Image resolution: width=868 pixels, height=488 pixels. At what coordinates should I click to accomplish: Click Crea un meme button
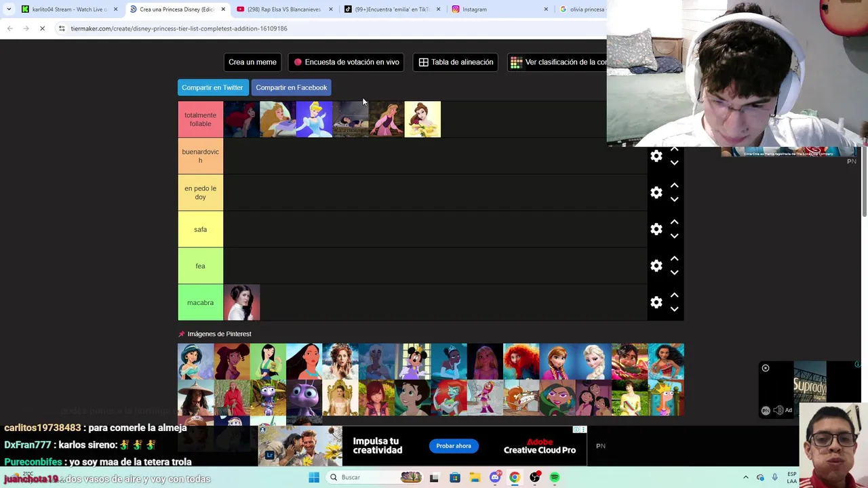point(252,62)
